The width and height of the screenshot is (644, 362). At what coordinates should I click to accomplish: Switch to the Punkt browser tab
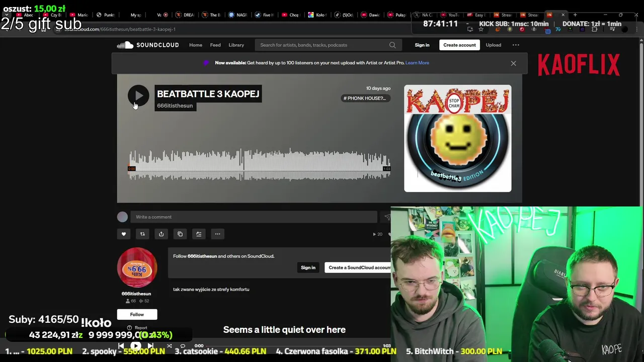coord(106,15)
